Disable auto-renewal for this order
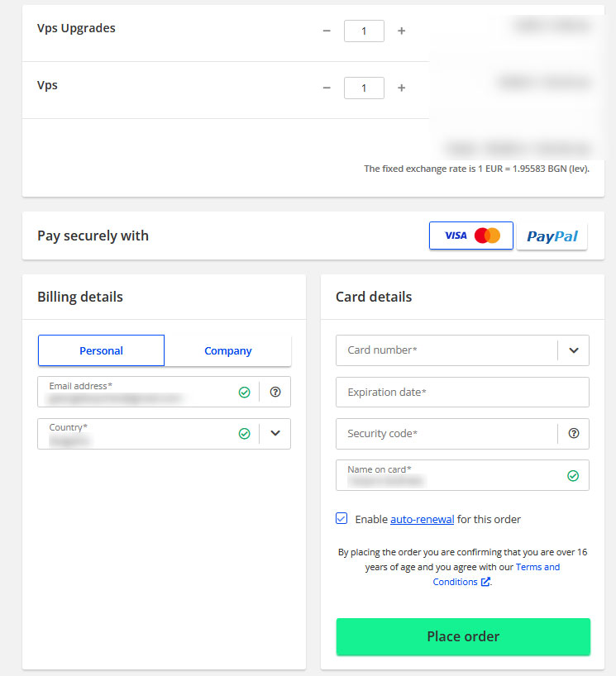The image size is (616, 676). (x=341, y=518)
